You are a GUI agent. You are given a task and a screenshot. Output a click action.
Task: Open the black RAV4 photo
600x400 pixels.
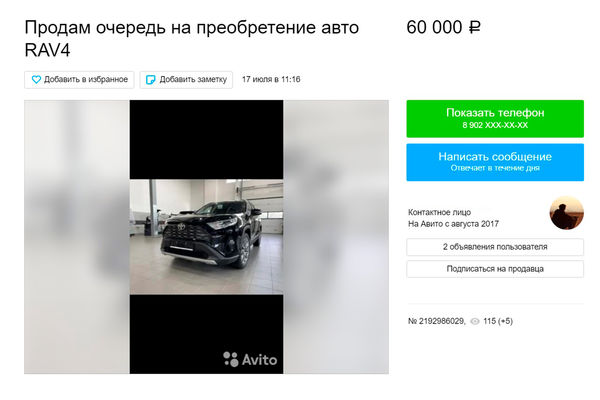click(206, 237)
